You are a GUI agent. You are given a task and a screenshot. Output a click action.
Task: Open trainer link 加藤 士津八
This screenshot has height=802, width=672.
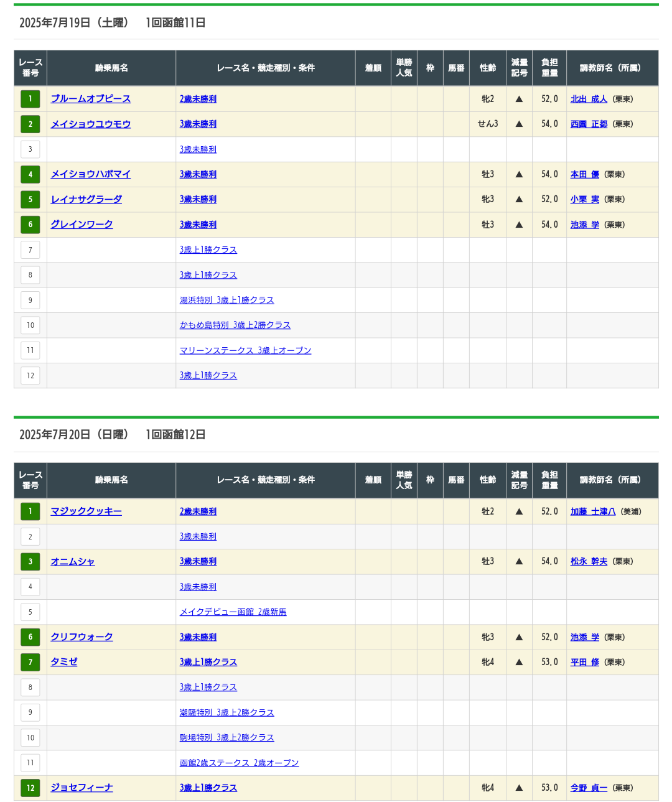pyautogui.click(x=593, y=511)
